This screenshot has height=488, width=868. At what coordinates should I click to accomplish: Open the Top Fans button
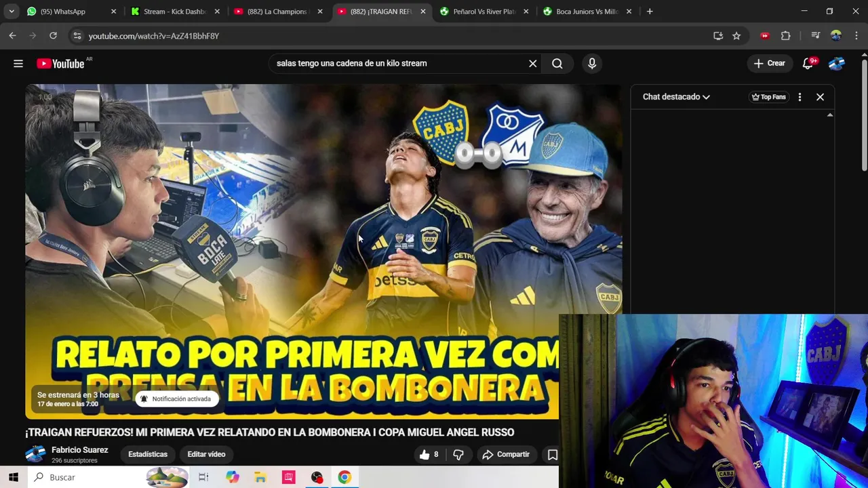click(x=768, y=97)
